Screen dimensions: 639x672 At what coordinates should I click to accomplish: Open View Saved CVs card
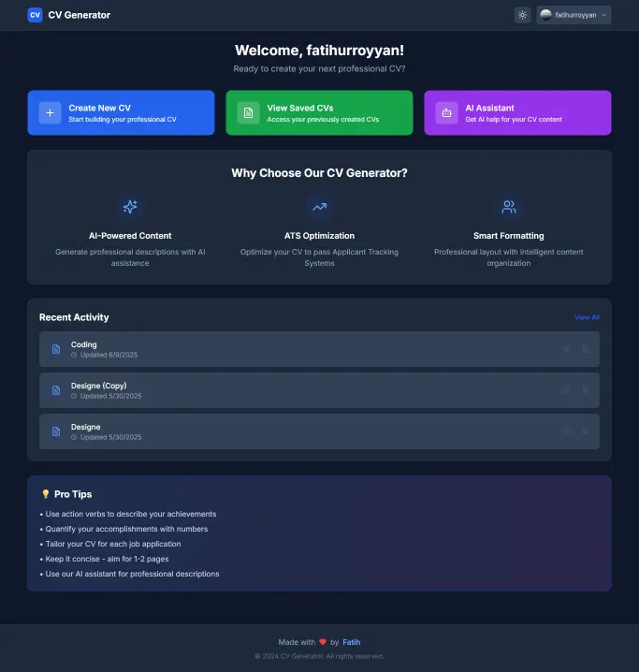click(319, 112)
